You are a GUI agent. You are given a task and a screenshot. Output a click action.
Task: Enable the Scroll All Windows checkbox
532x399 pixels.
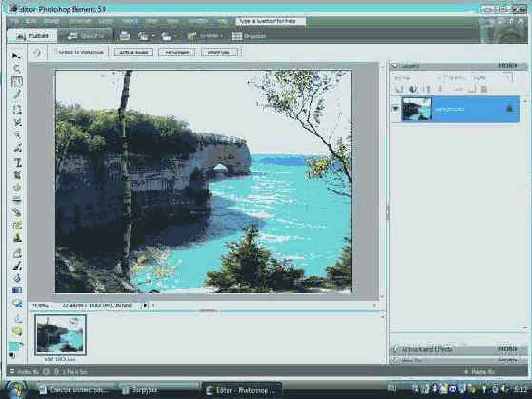[x=81, y=52]
